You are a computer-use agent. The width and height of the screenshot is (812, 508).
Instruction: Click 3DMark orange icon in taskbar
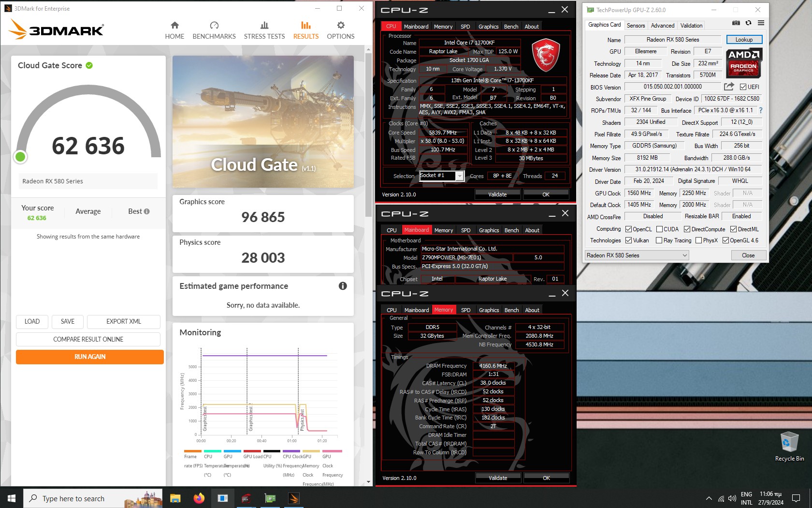293,498
